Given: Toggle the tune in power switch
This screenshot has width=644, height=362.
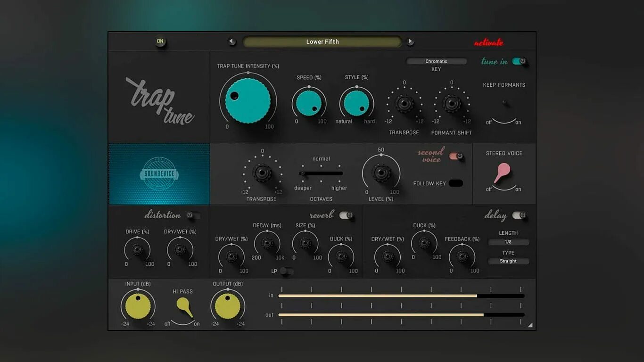Looking at the screenshot, I should pos(519,61).
